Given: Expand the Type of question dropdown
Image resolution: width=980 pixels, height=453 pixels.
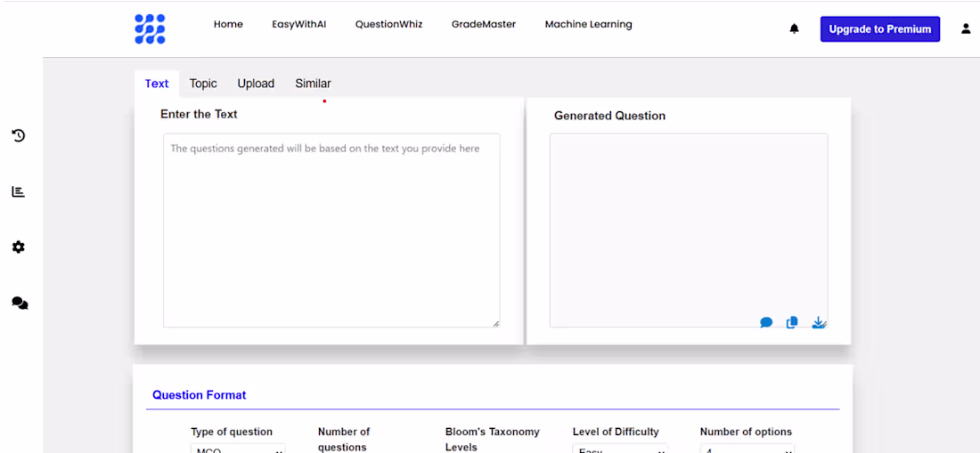Looking at the screenshot, I should click(x=238, y=449).
